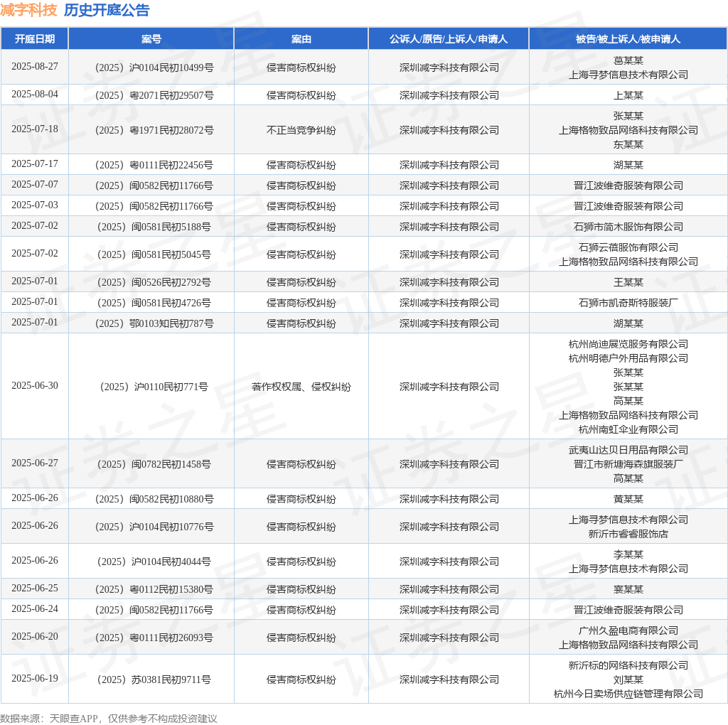Click case number 闽0526民初2792号
Viewport: 728px width, 725px height.
coord(154,283)
